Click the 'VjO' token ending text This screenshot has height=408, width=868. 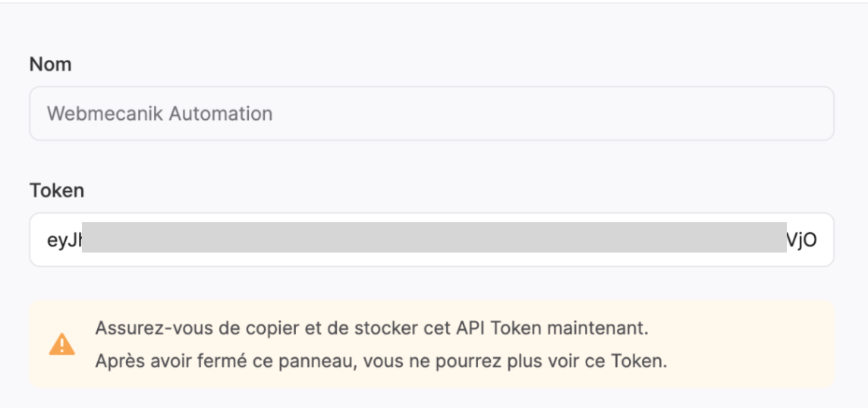[x=801, y=240]
